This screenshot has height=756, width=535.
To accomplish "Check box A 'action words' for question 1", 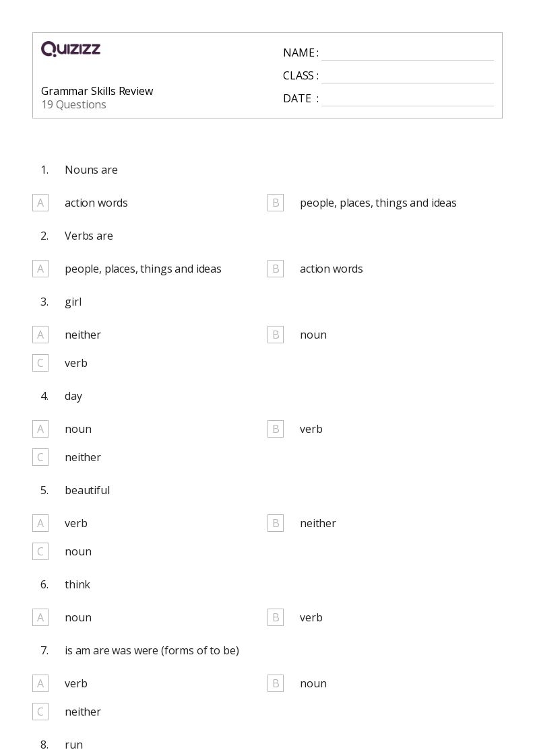I will point(40,203).
